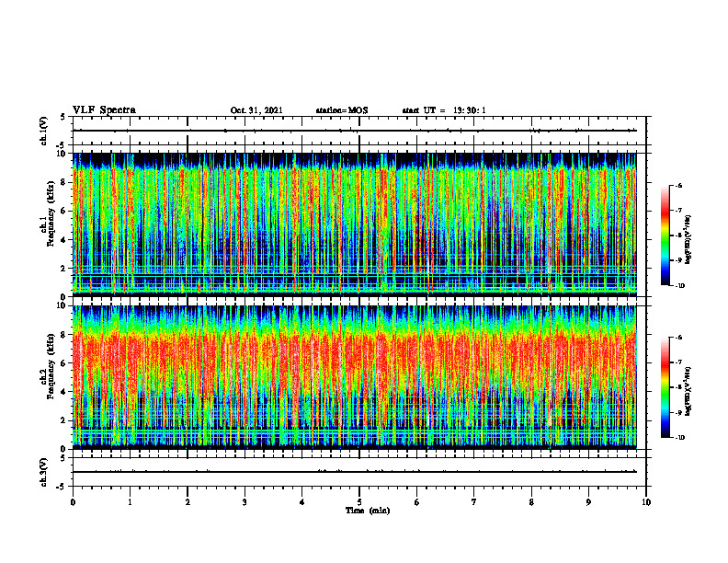Click the "6" tick on Time axis

pos(417,502)
